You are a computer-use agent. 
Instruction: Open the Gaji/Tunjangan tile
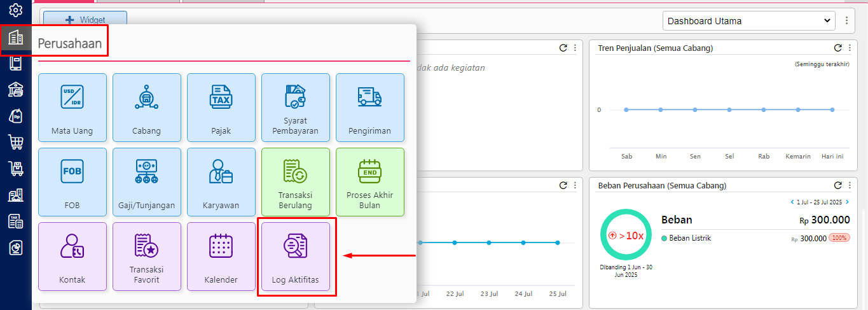146,181
